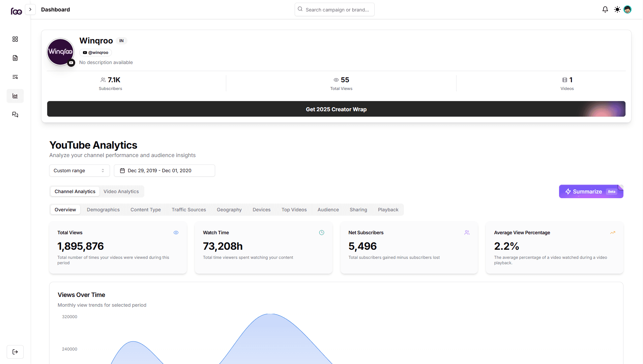This screenshot has height=364, width=643.
Task: Toggle light/dark theme using the sun icon
Action: [x=617, y=9]
